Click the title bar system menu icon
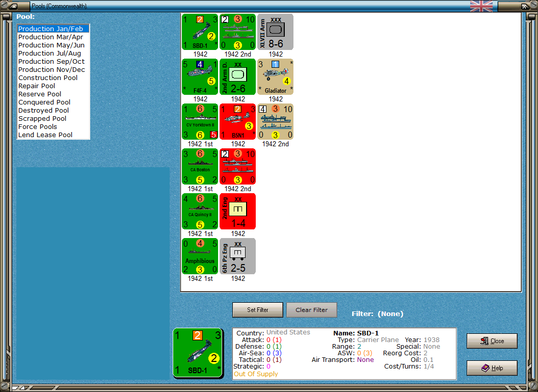Screen dimensions: 538x392 coord(14,6)
